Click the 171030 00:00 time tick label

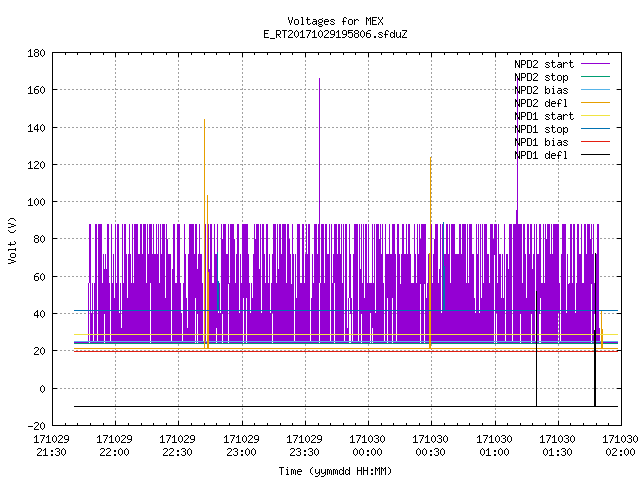pyautogui.click(x=368, y=446)
